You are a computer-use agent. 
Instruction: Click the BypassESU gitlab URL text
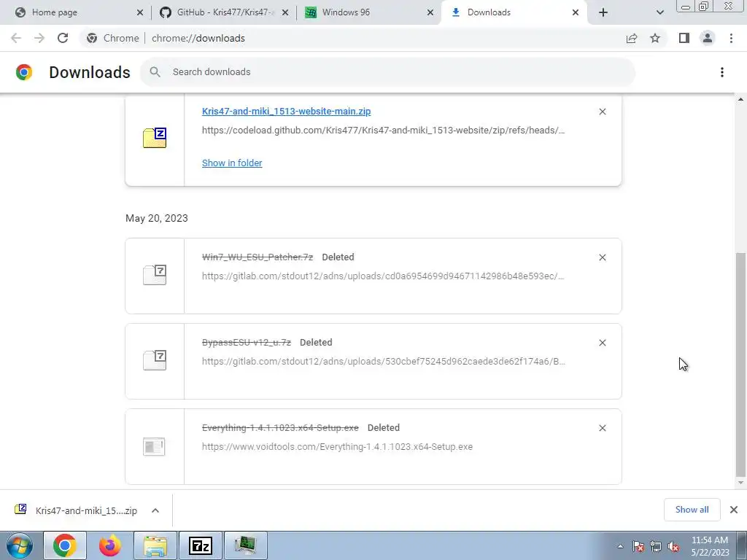(x=384, y=362)
